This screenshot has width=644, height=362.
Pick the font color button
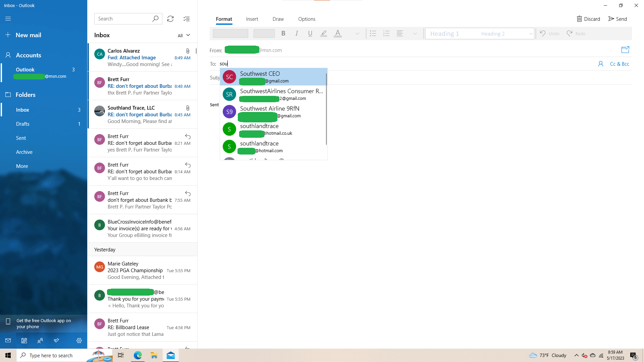coord(338,34)
